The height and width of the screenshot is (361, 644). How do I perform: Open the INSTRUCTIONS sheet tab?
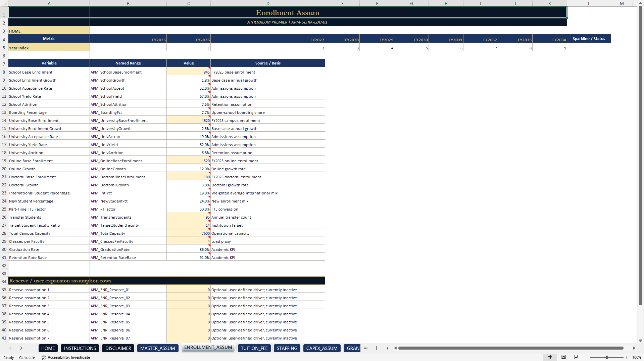(x=80, y=348)
